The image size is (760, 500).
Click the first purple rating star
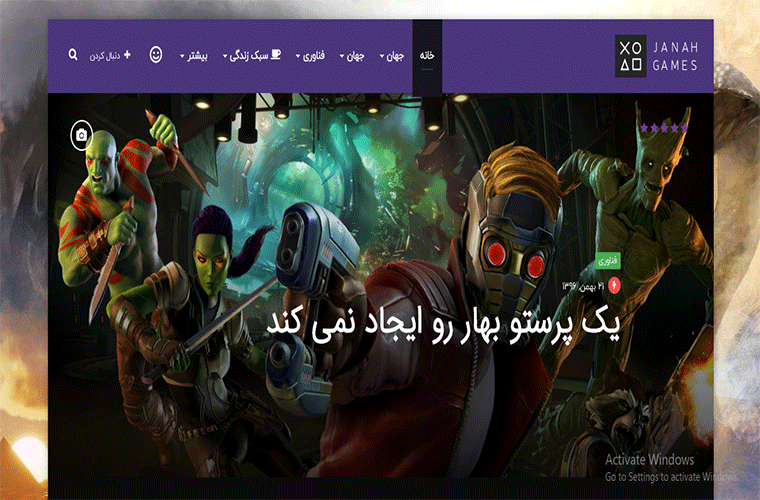[644, 128]
